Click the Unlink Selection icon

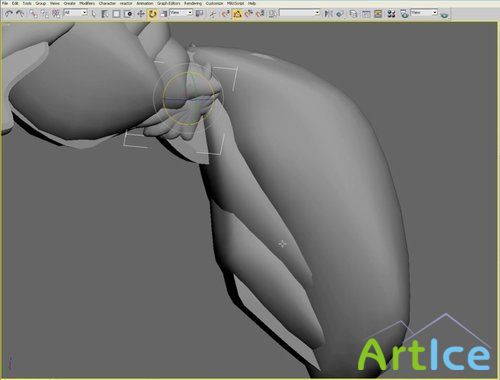(44, 14)
